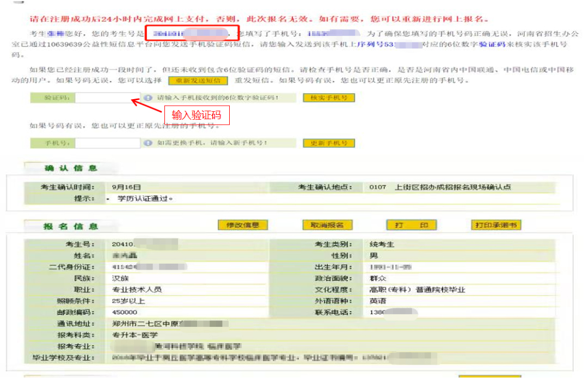Click the bold blue 验证码 text in the paragraph
The width and height of the screenshot is (588, 378).
pos(493,45)
